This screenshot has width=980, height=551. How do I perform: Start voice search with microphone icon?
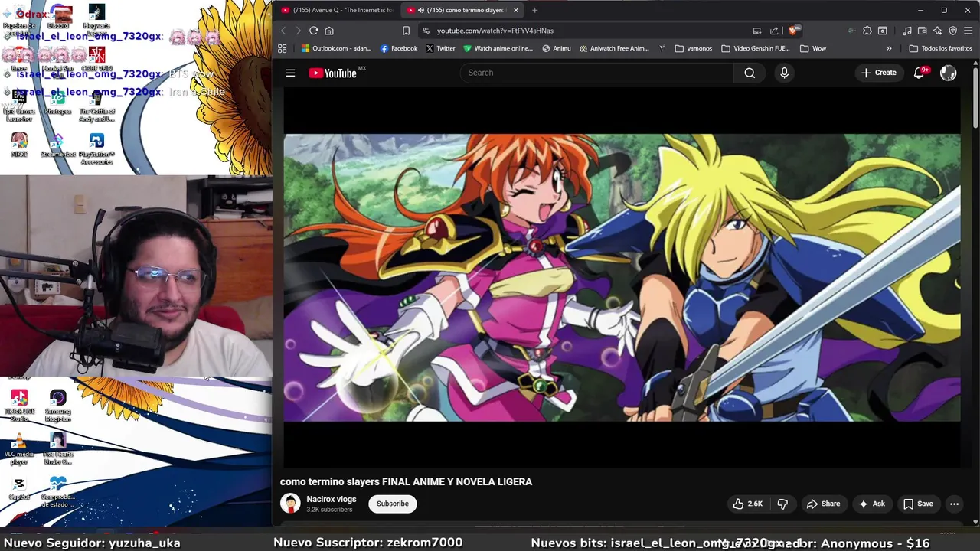coord(784,73)
